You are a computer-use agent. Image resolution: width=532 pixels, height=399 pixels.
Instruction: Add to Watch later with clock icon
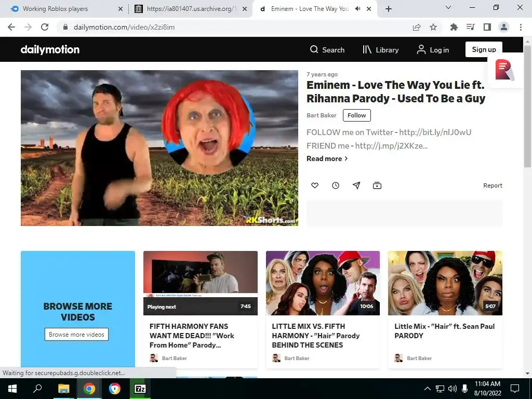coord(336,185)
